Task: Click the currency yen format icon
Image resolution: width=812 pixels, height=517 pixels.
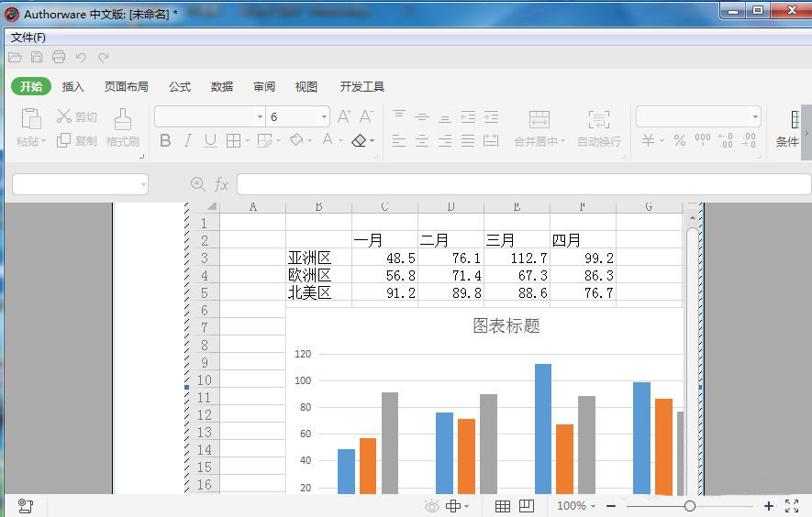Action: coord(648,140)
